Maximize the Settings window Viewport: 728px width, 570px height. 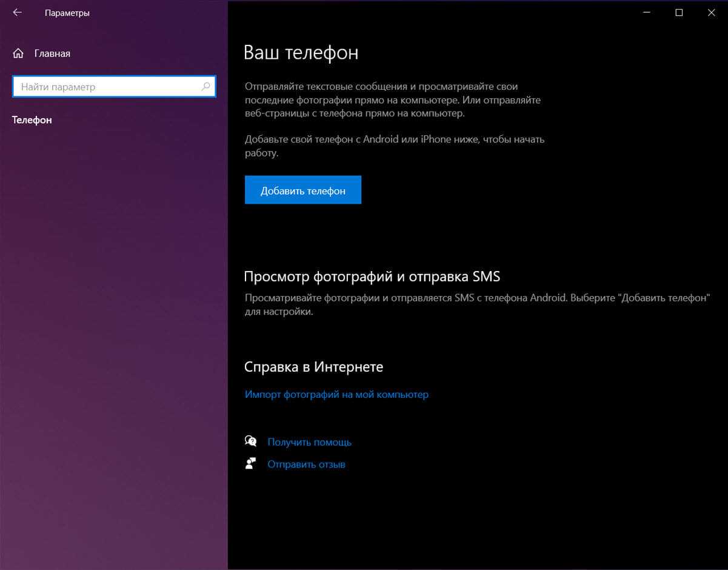[x=679, y=13]
